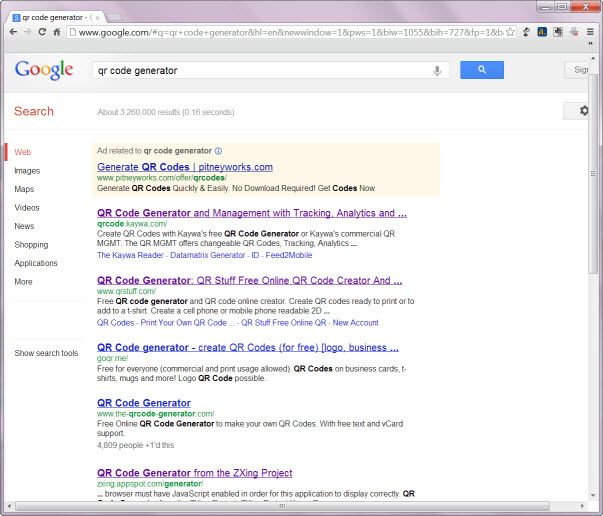The height and width of the screenshot is (516, 603).
Task: Open Feed2Mobile sitelink
Action: (289, 255)
